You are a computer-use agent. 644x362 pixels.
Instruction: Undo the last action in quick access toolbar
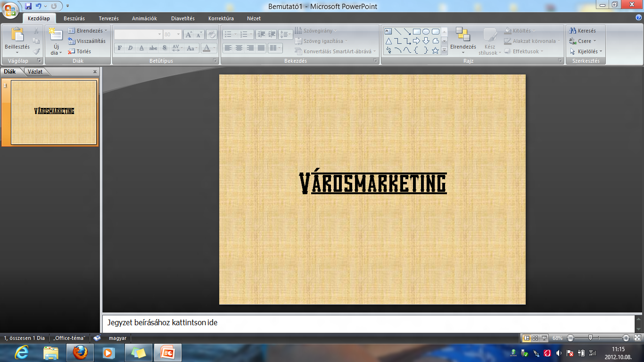pos(39,6)
